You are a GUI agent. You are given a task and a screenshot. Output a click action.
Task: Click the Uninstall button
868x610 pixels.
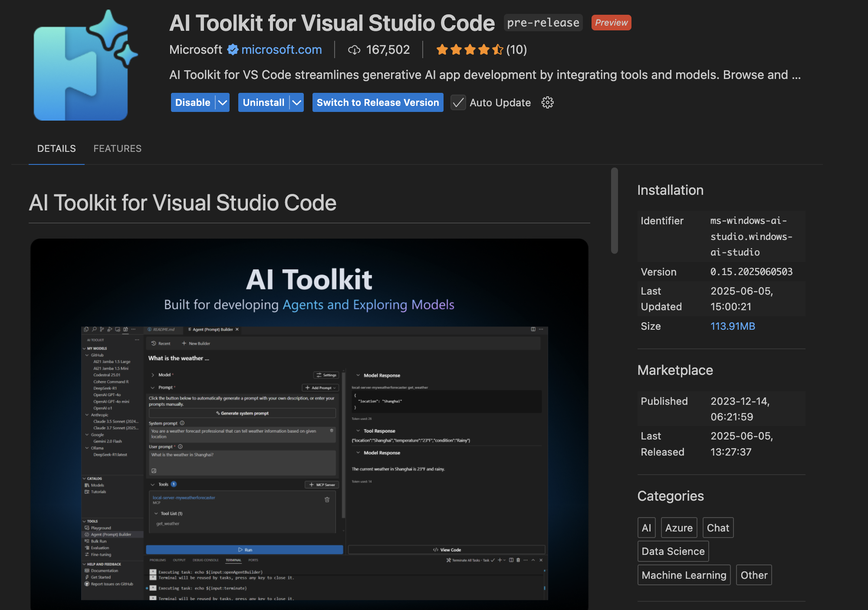click(x=263, y=102)
